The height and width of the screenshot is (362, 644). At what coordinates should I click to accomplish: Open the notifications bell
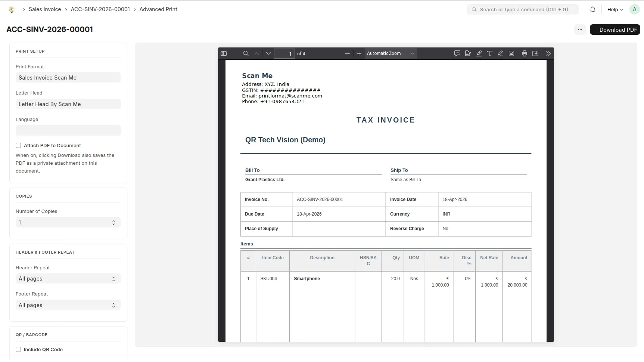(x=593, y=9)
